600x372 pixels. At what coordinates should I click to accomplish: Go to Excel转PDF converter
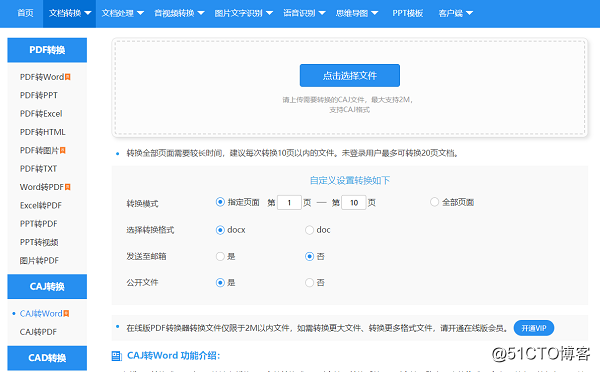pyautogui.click(x=41, y=206)
